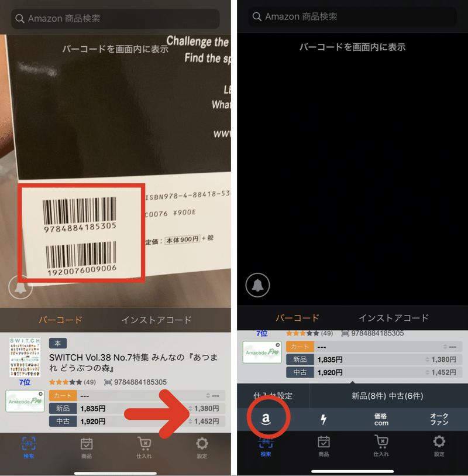
Task: Tap the lightning bolt icon
Action: [324, 420]
